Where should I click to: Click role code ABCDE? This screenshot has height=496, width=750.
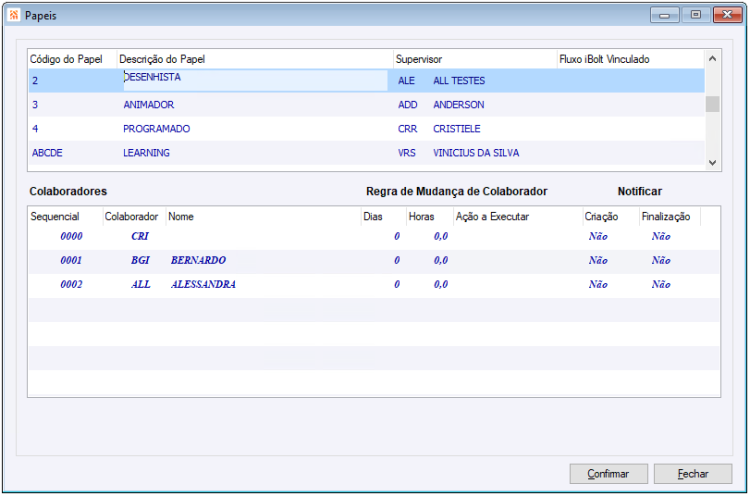pyautogui.click(x=47, y=153)
